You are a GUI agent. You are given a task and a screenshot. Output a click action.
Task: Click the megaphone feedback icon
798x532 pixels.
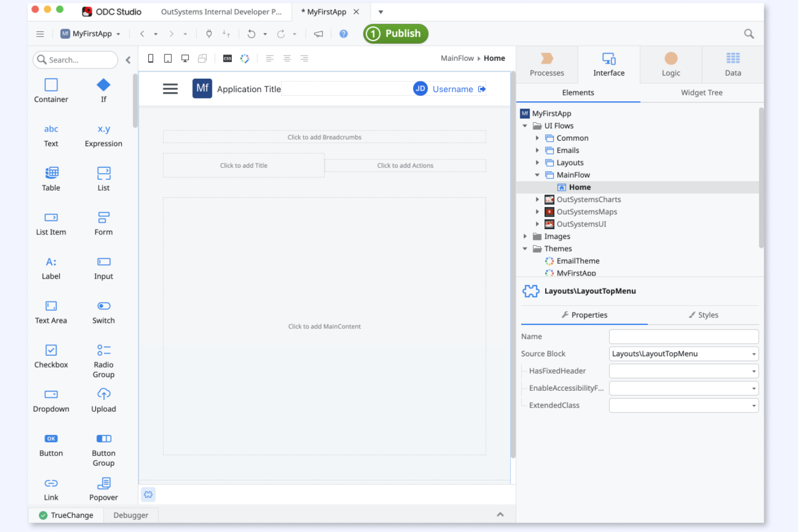(318, 33)
